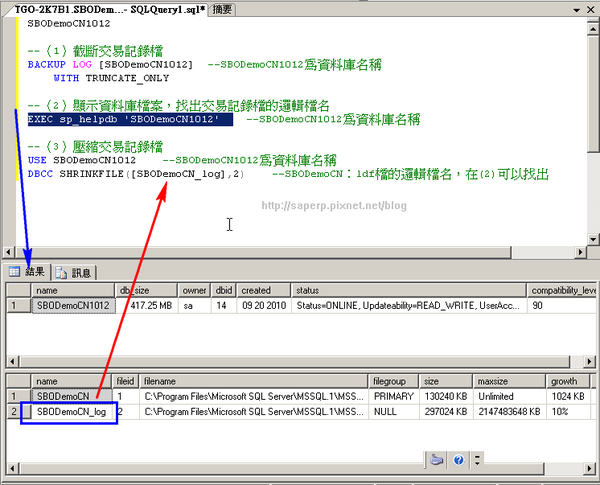The image size is (600, 485).
Task: Select the filegroup column header
Action: pyautogui.click(x=393, y=381)
